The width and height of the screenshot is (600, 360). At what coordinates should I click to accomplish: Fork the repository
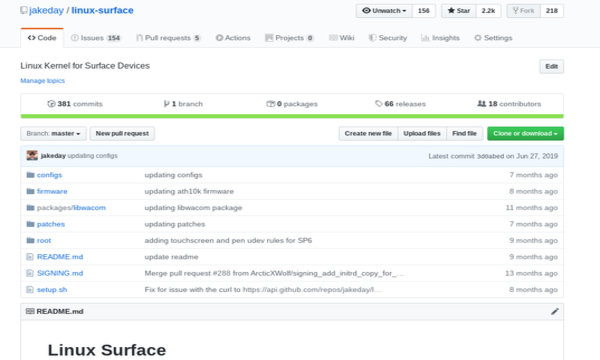pyautogui.click(x=523, y=11)
